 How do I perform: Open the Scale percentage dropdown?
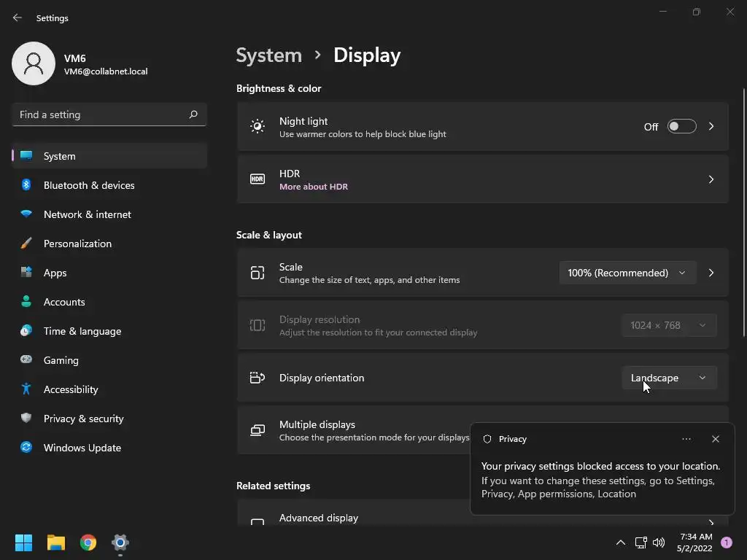tap(627, 273)
